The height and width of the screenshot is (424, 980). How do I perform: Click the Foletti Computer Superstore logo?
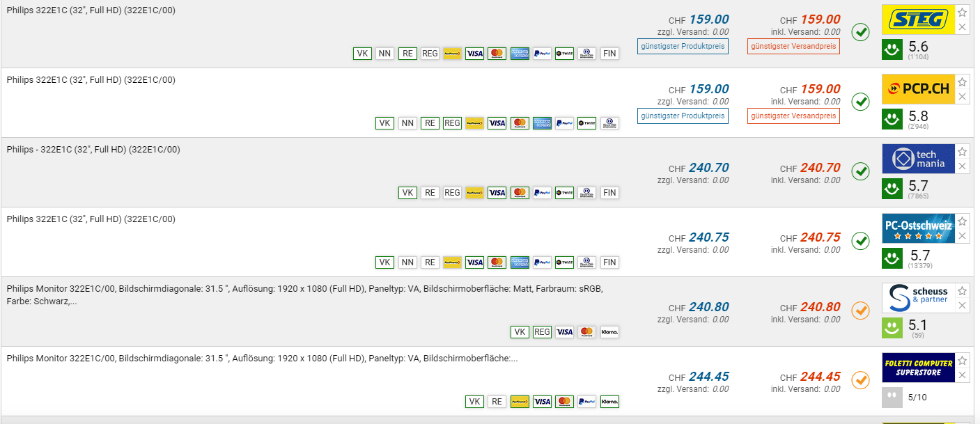[x=917, y=368]
